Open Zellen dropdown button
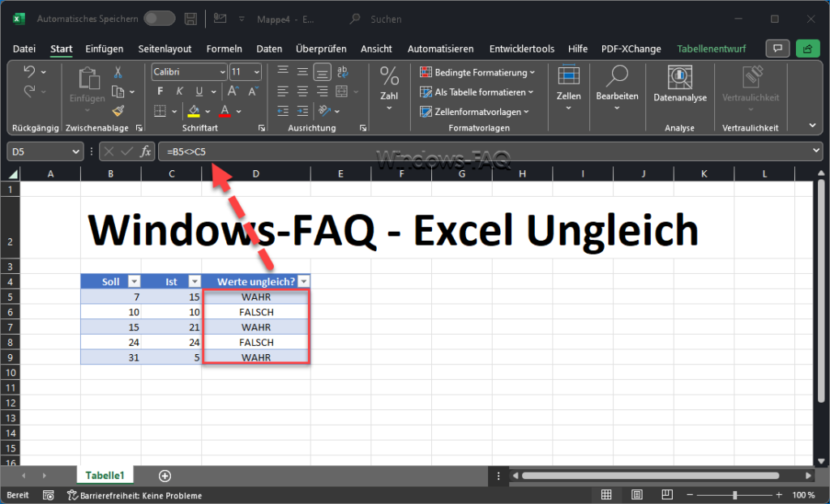The image size is (830, 504). coord(568,88)
